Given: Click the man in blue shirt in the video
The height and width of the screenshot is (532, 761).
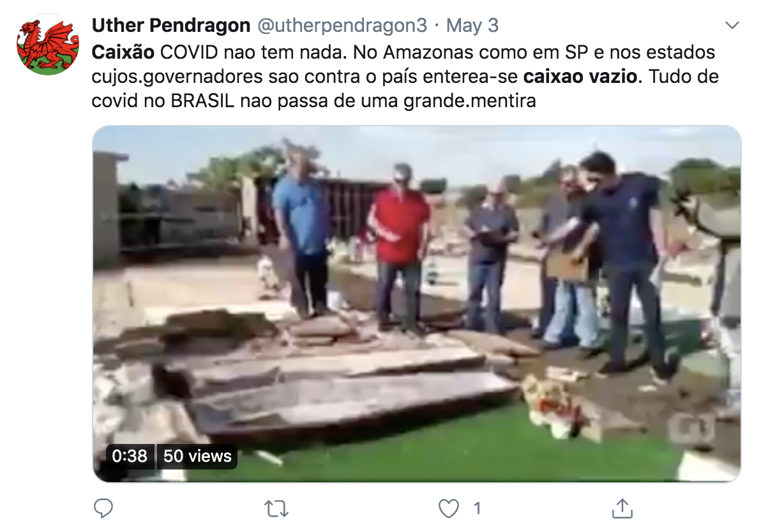Looking at the screenshot, I should pyautogui.click(x=301, y=233).
